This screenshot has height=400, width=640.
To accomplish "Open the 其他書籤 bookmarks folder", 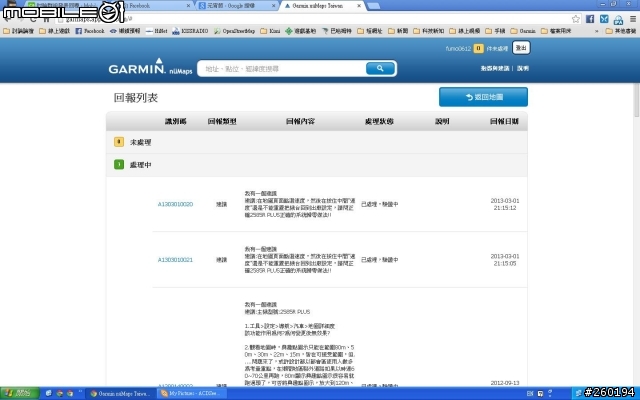I will (x=620, y=31).
